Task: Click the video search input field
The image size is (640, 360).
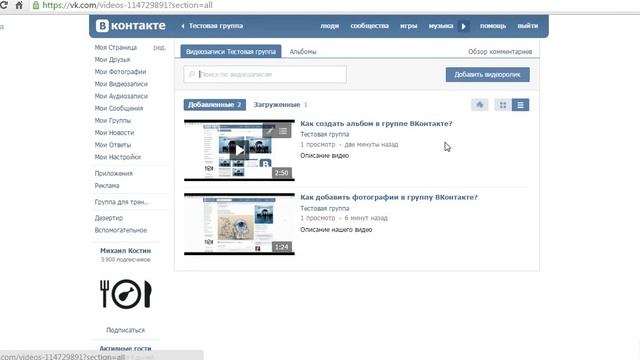Action: coord(265,74)
